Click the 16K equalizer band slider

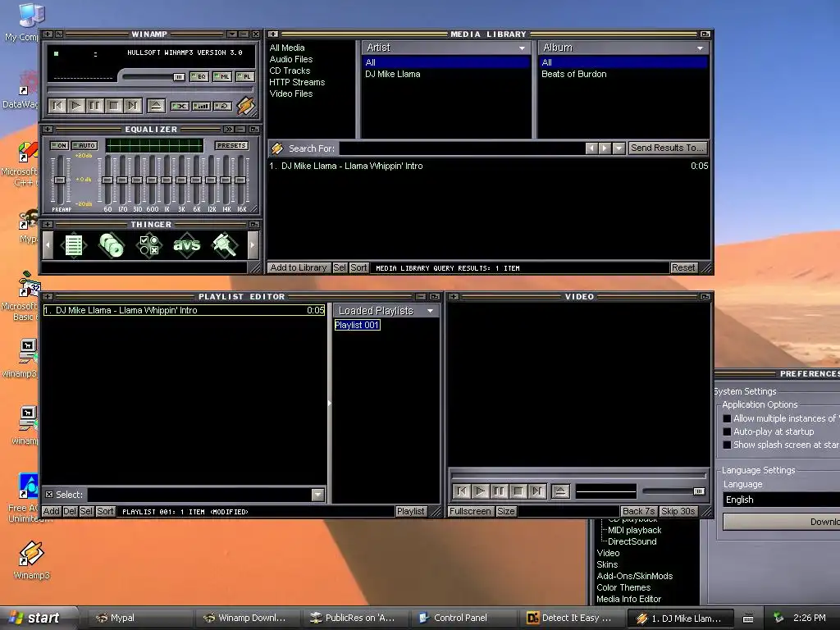(x=240, y=180)
